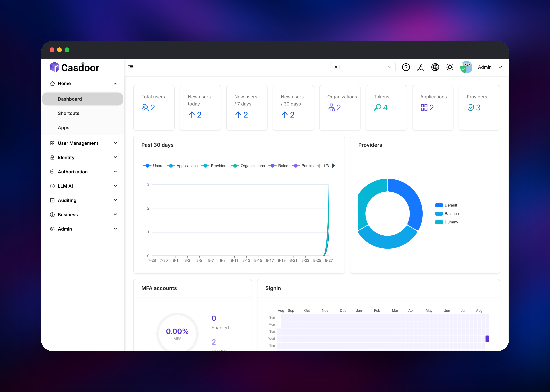Click the Providers shield-check icon
This screenshot has width=550, height=392.
pos(471,107)
